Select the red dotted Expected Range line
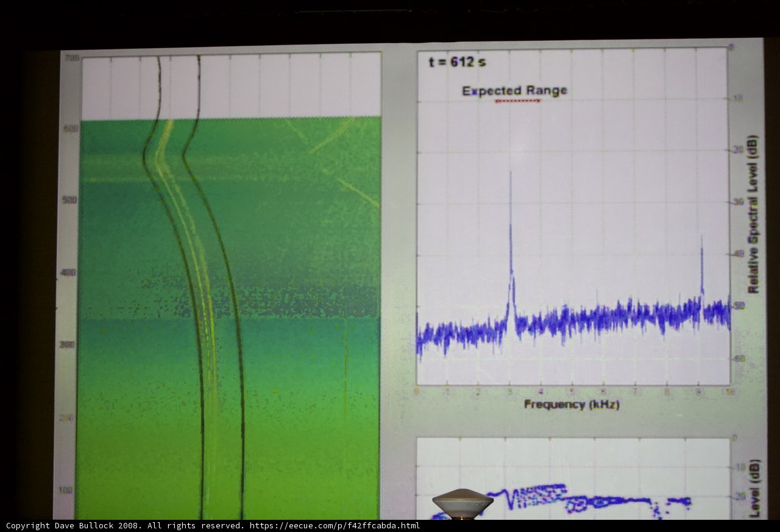 click(517, 101)
